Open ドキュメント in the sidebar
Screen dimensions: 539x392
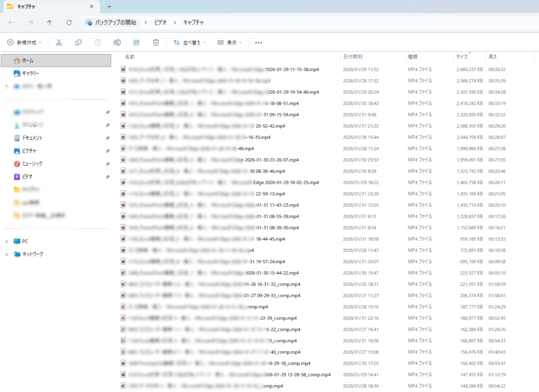click(x=32, y=138)
